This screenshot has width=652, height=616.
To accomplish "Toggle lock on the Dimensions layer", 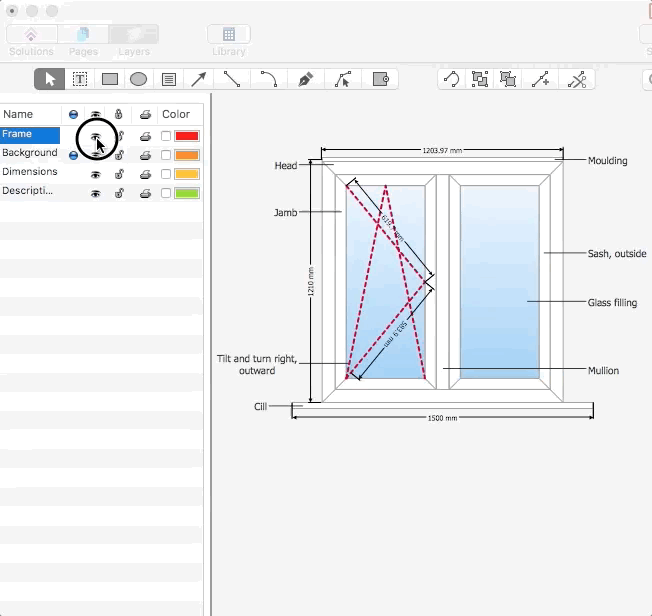I will point(119,174).
